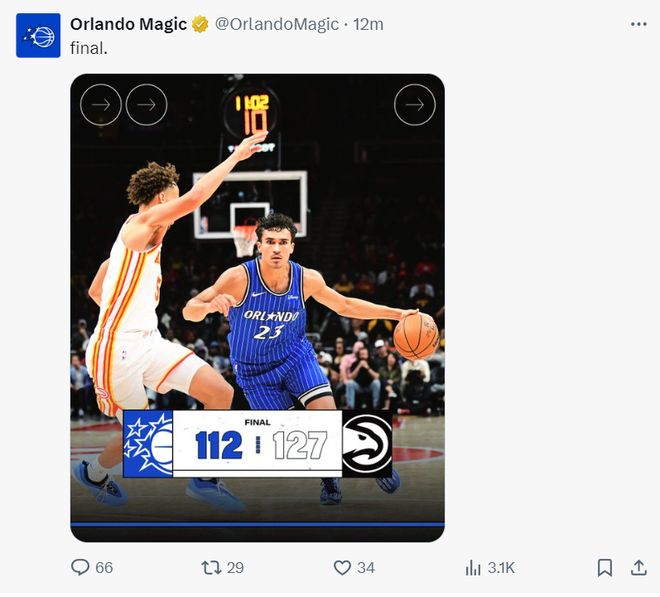Click the 127 score on the scoreboard

[300, 445]
